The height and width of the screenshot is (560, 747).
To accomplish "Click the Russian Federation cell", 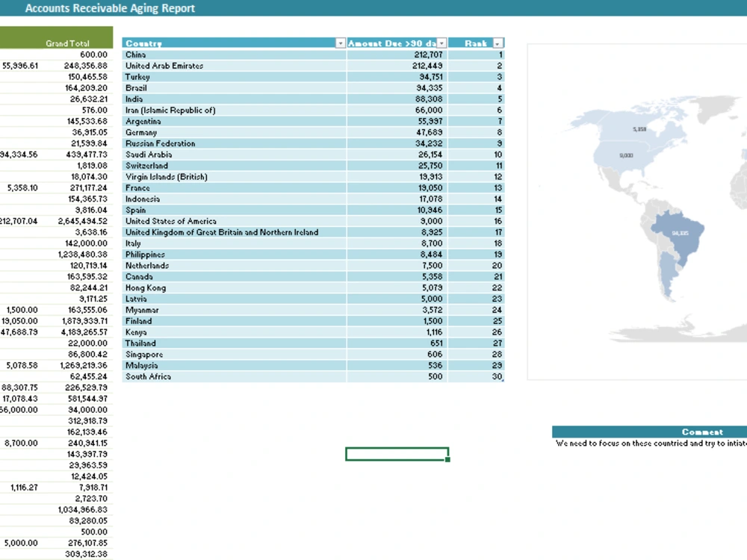I will click(x=234, y=143).
